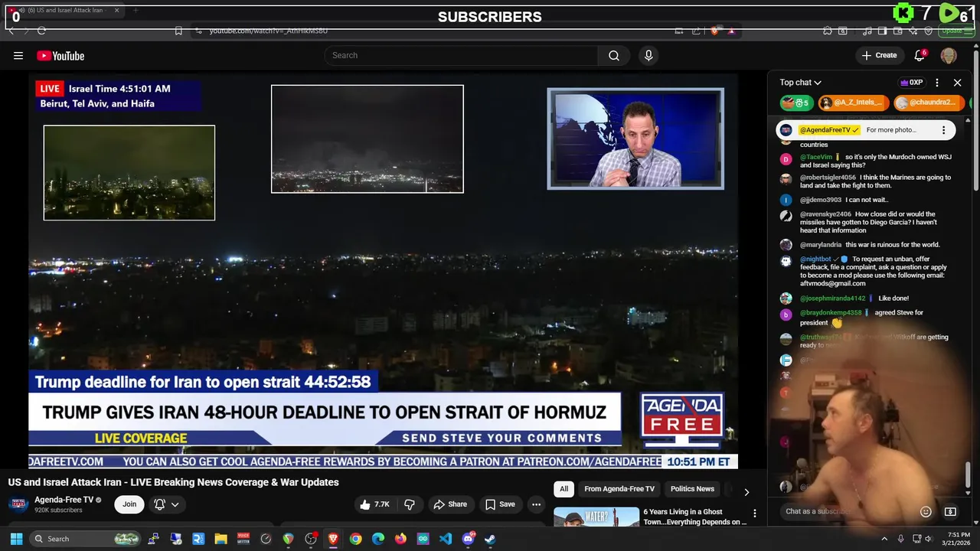Go to the YouTube home logo
Viewport: 980px width, 551px height.
60,56
